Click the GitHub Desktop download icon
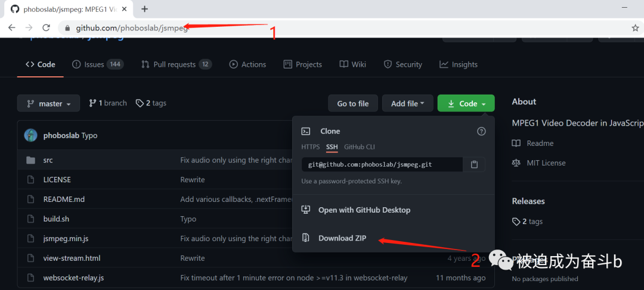The image size is (644, 290). (x=305, y=210)
